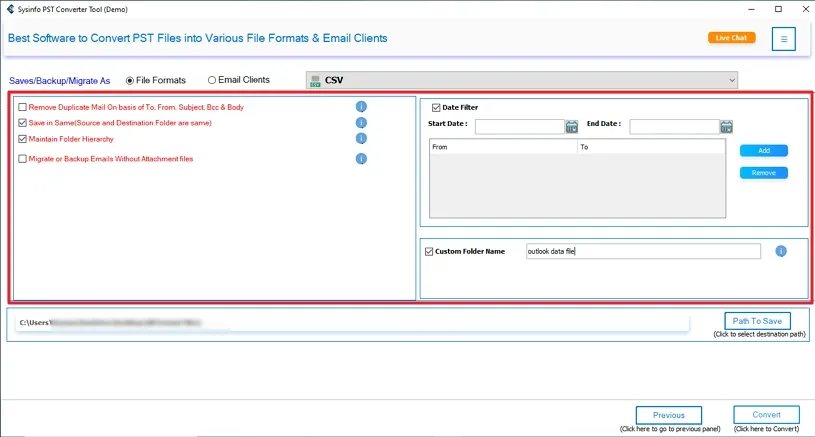815x437 pixels.
Task: Add the date range to the list
Action: point(764,150)
